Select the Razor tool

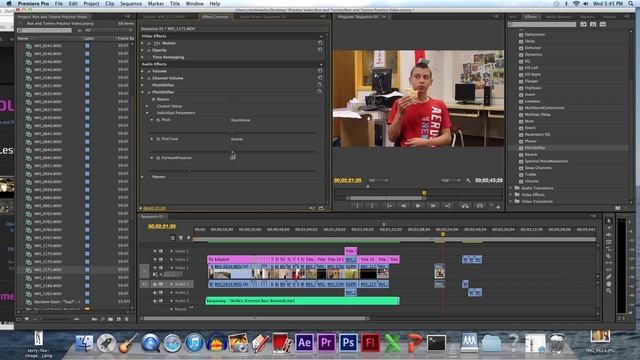click(x=609, y=256)
